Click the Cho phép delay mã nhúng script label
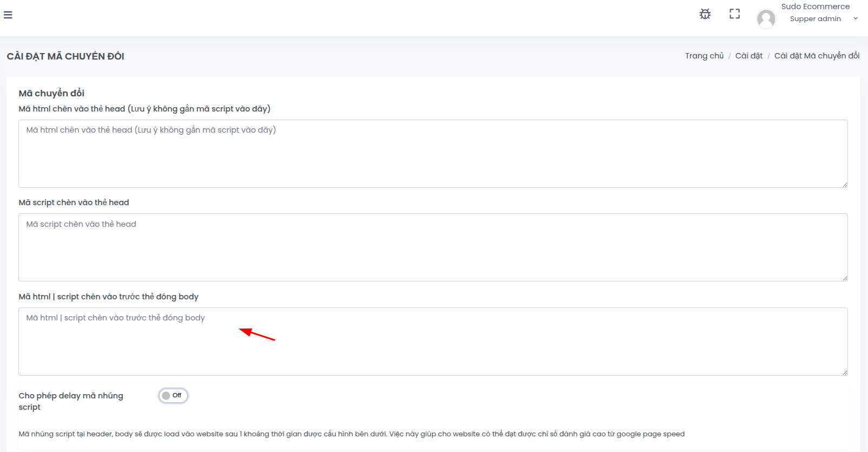 (71, 401)
